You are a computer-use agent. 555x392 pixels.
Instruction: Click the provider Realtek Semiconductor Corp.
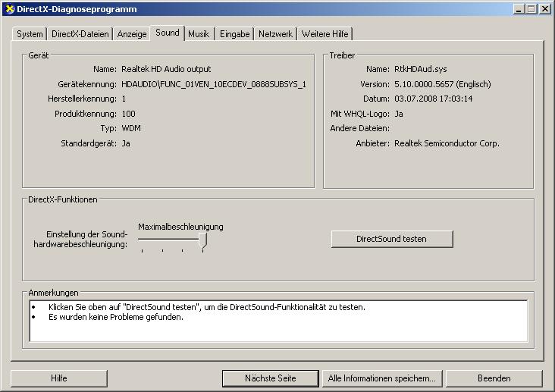click(447, 143)
